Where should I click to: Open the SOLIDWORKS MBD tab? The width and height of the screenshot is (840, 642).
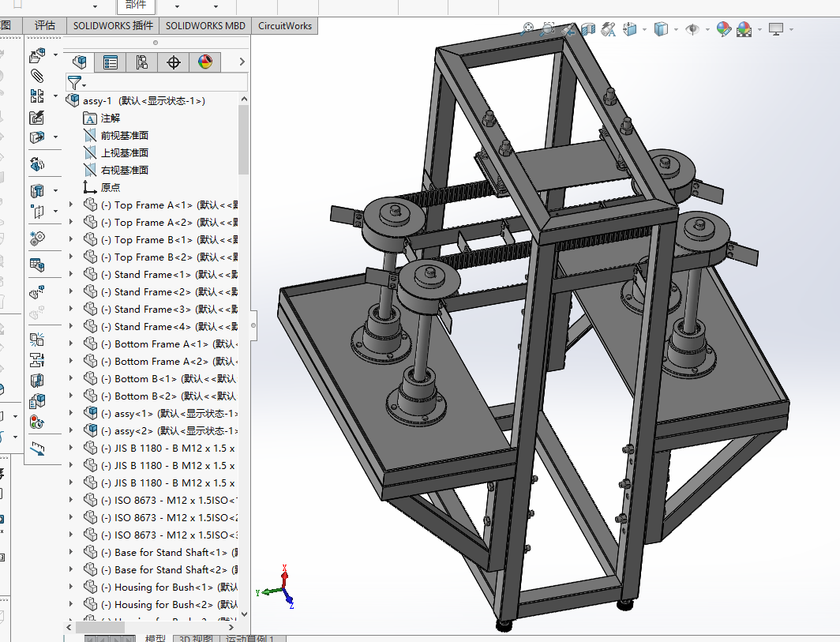pyautogui.click(x=205, y=26)
